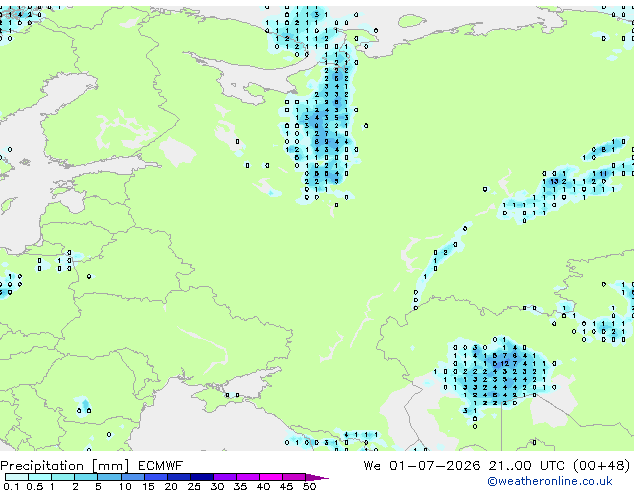The image size is (634, 490).
Task: Click the legend swatch between 0.1 and 0.5
Action: pos(17,477)
